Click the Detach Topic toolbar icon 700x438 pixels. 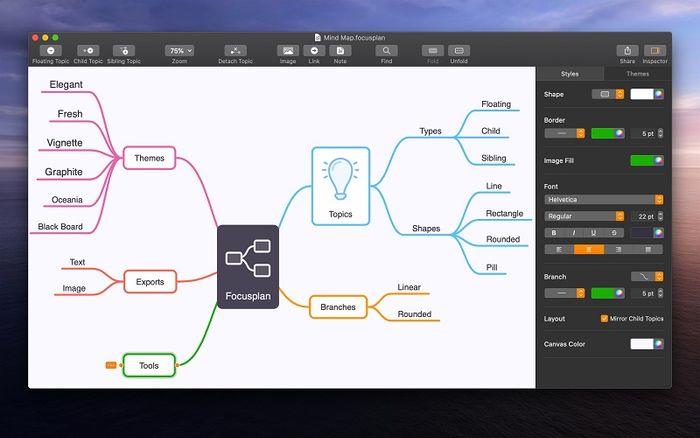[235, 50]
